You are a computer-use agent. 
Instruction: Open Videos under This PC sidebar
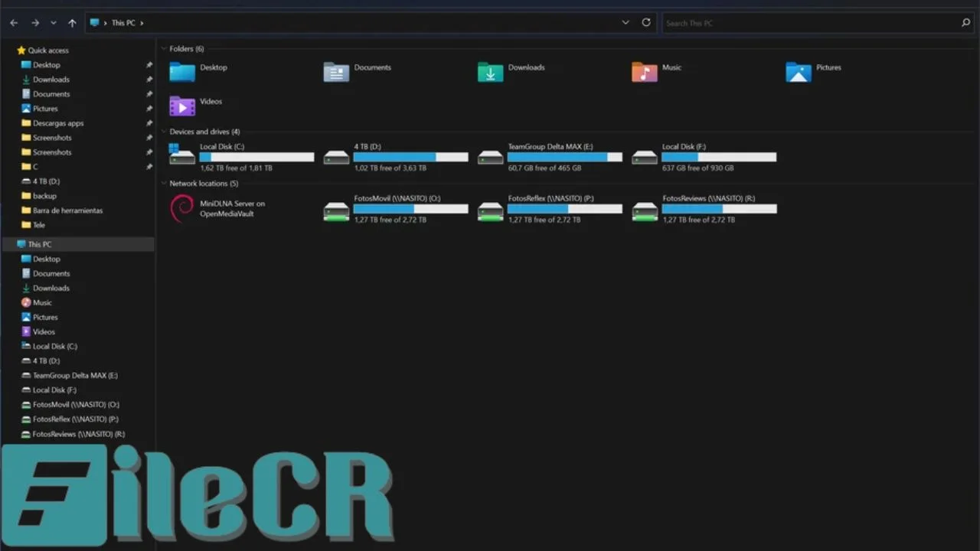coord(44,332)
